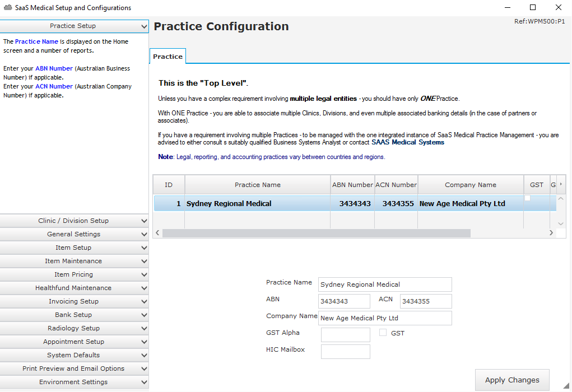
Task: Click Apply Changes button
Action: point(512,380)
